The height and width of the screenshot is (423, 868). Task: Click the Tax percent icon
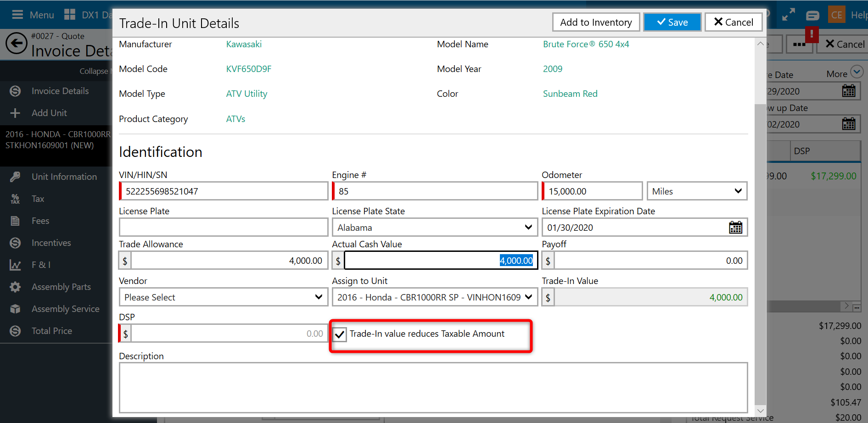(x=15, y=199)
